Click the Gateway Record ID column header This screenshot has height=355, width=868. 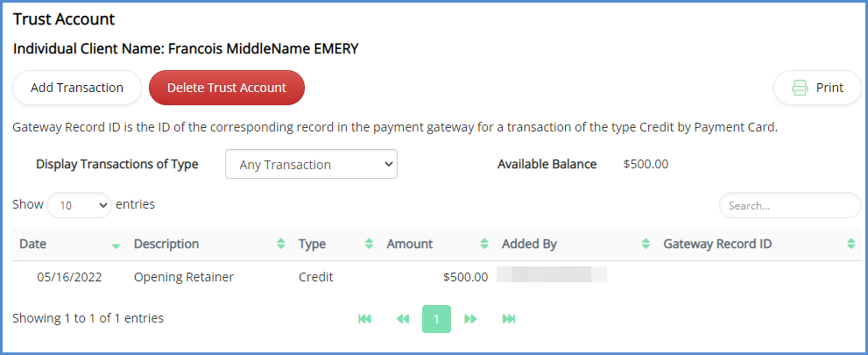pos(717,244)
